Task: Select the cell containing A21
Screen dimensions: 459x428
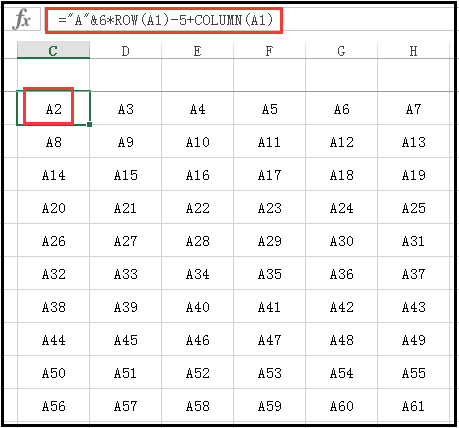Action: [125, 207]
